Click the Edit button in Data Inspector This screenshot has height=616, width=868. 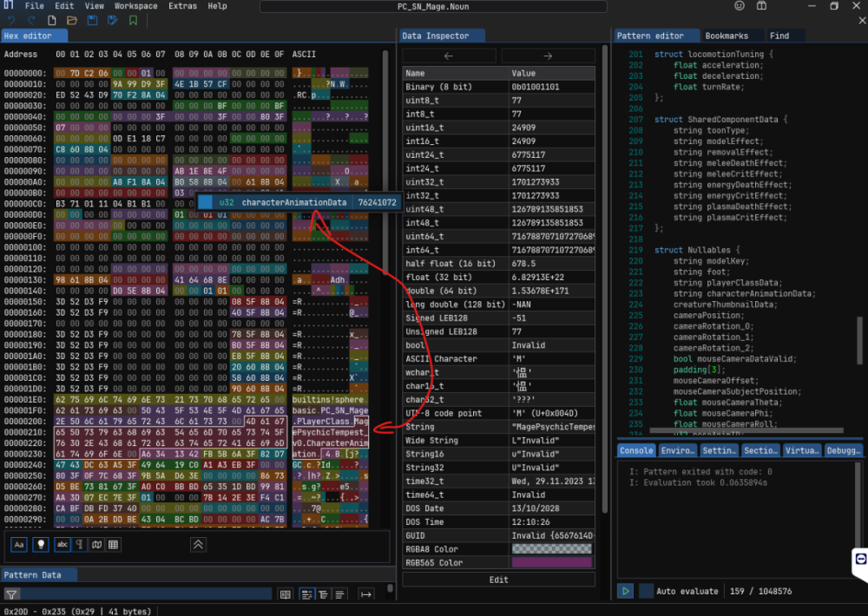click(498, 580)
